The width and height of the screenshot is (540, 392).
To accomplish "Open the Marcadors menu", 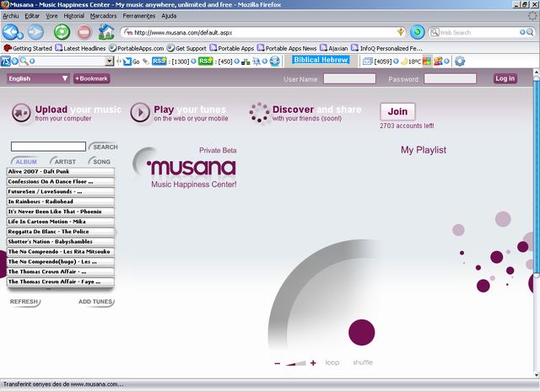I will click(103, 16).
